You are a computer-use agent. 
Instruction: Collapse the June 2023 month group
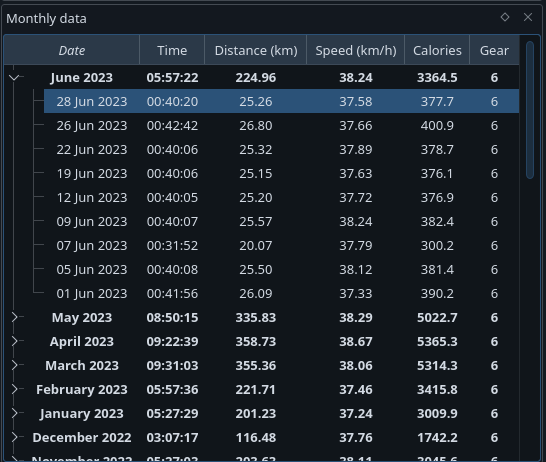click(x=14, y=78)
